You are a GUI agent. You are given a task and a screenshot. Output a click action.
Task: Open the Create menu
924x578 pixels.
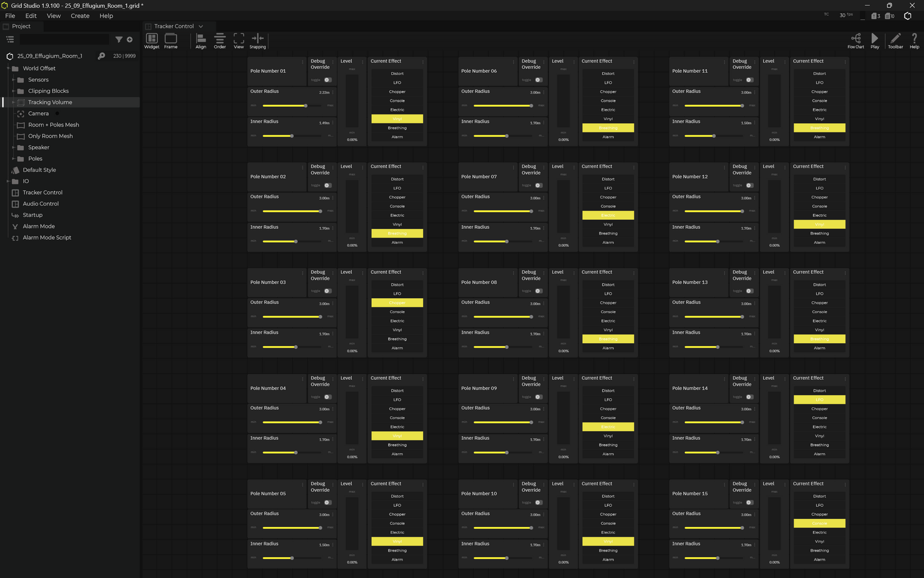point(80,16)
